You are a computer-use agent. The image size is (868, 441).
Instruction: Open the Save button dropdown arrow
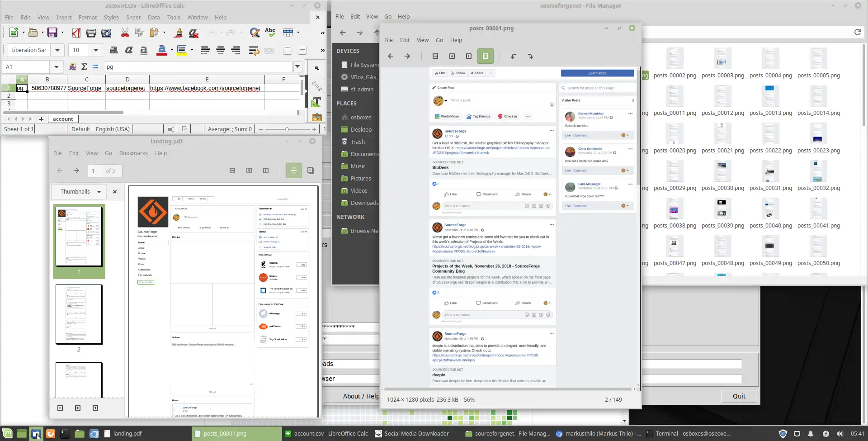62,33
